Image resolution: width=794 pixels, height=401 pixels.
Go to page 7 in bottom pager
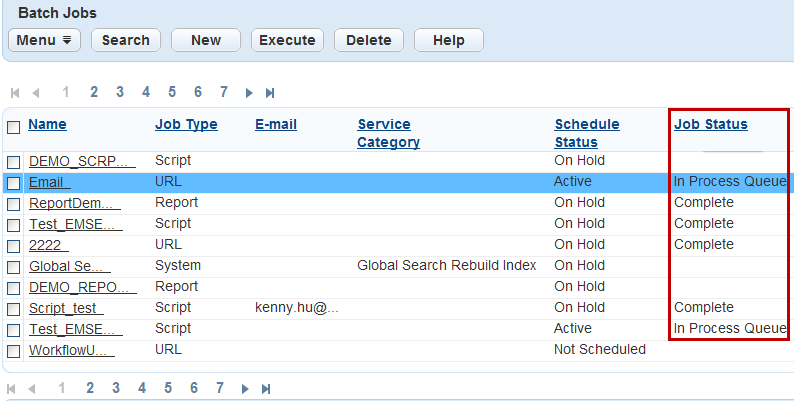click(x=220, y=387)
